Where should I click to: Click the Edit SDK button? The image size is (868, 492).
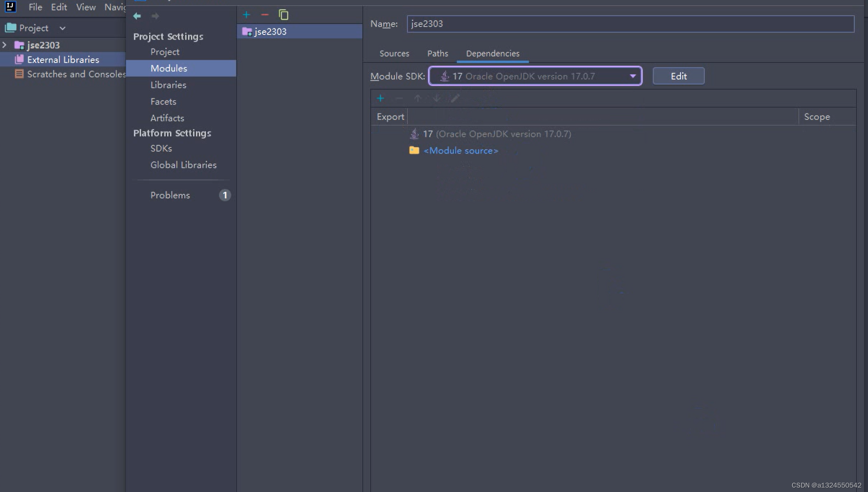tap(678, 76)
